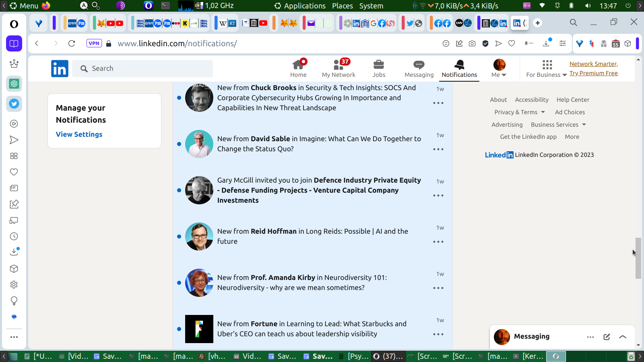The width and height of the screenshot is (644, 362).
Task: Open Opera settings gear in sidebar
Action: pyautogui.click(x=14, y=285)
